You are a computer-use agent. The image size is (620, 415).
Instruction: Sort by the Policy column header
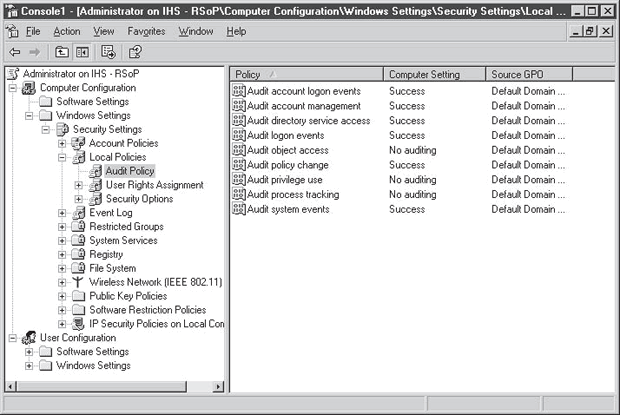[x=306, y=74]
